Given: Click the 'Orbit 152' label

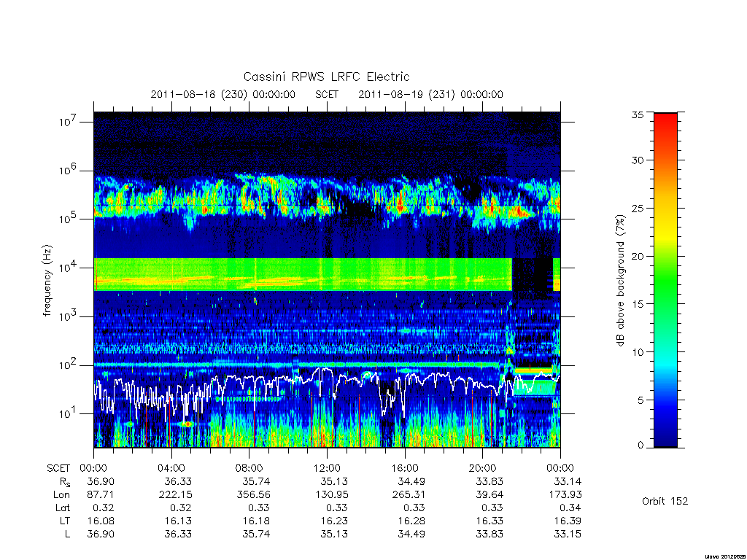Looking at the screenshot, I should (x=665, y=501).
